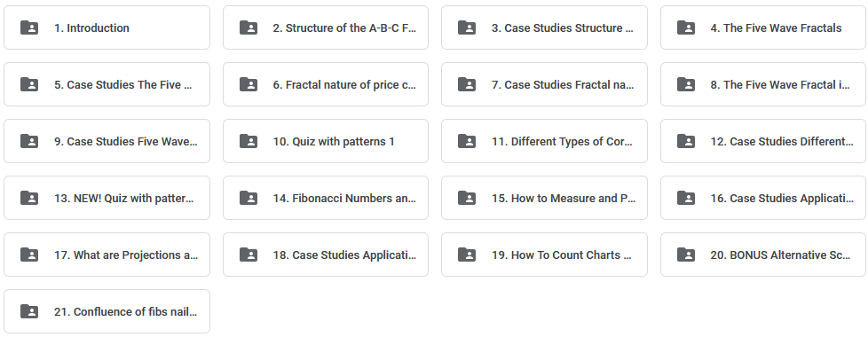Select the 13. NEW! Quiz with patterns folder
868x337 pixels.
[107, 198]
